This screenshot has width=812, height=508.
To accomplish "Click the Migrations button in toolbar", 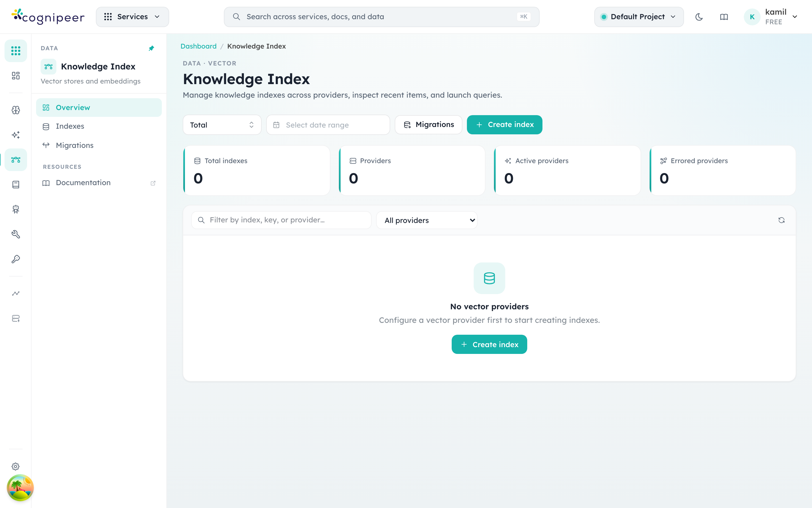I will click(x=429, y=125).
